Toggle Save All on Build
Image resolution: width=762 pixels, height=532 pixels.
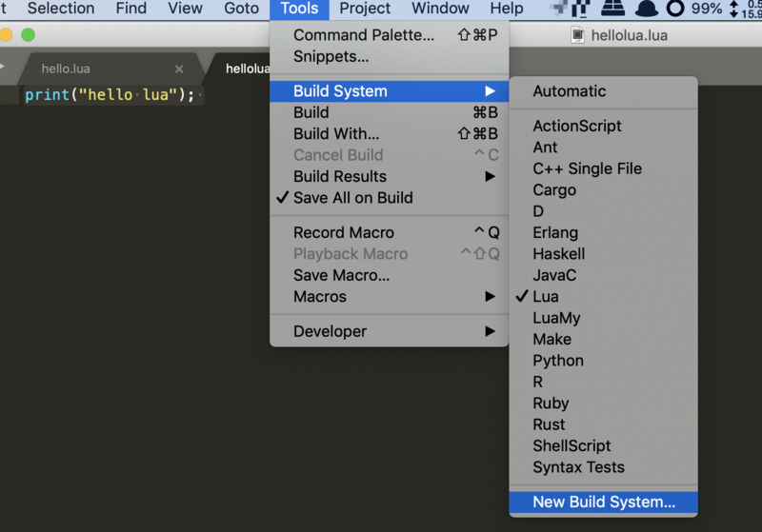coord(390,198)
